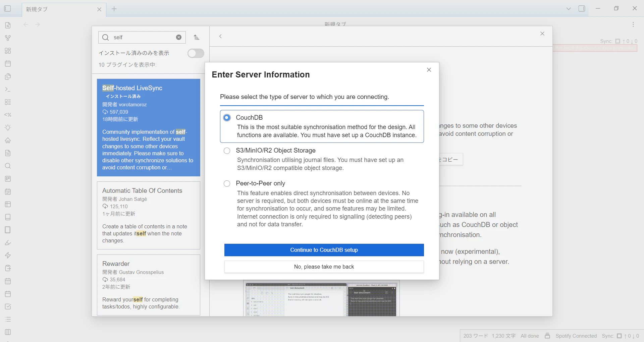
Task: Open the three-dot more options menu
Action: 633,24
